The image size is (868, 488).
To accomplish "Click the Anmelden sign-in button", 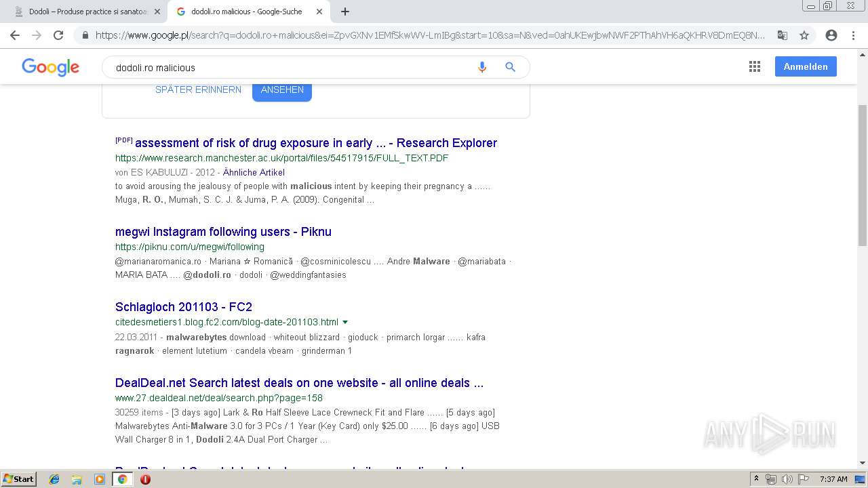I will coord(806,66).
